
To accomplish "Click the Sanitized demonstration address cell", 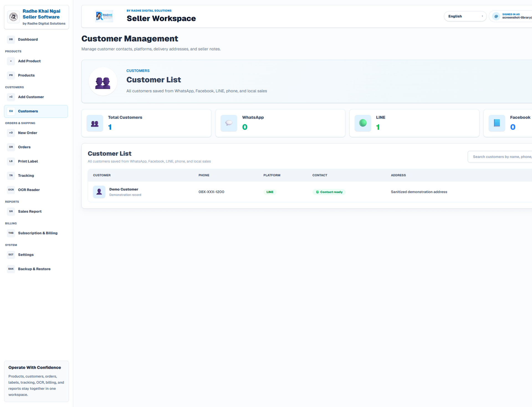I will tap(419, 192).
